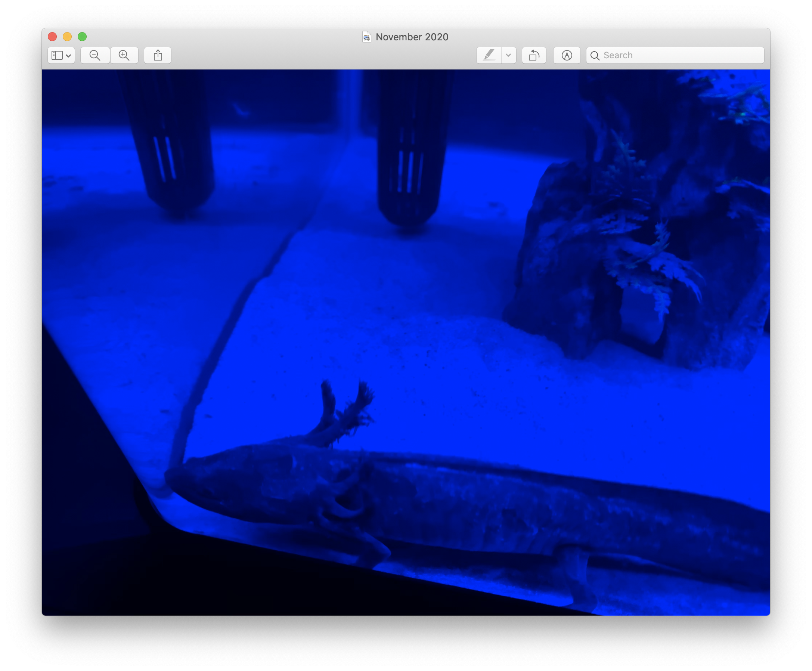
Task: Show the Markup toolbar
Action: tap(567, 55)
